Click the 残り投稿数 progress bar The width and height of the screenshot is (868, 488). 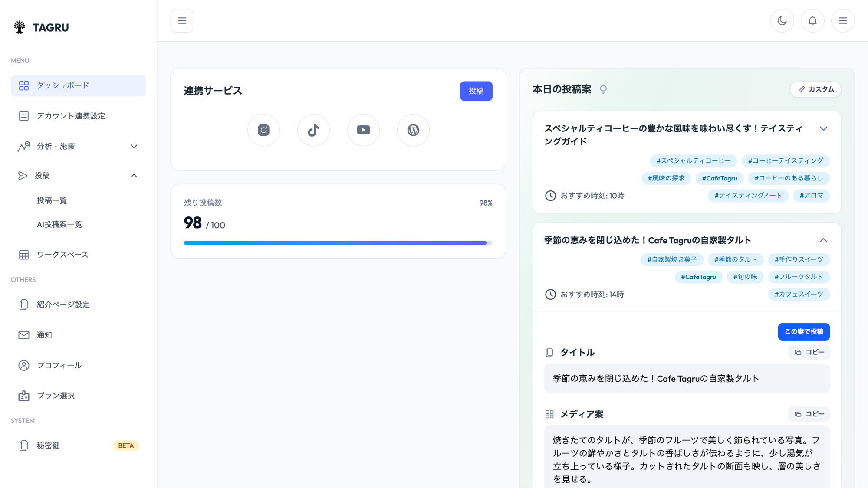pyautogui.click(x=338, y=243)
